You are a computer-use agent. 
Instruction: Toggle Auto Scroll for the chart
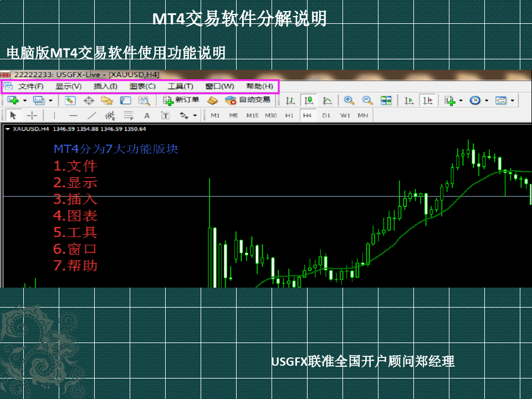pyautogui.click(x=409, y=100)
